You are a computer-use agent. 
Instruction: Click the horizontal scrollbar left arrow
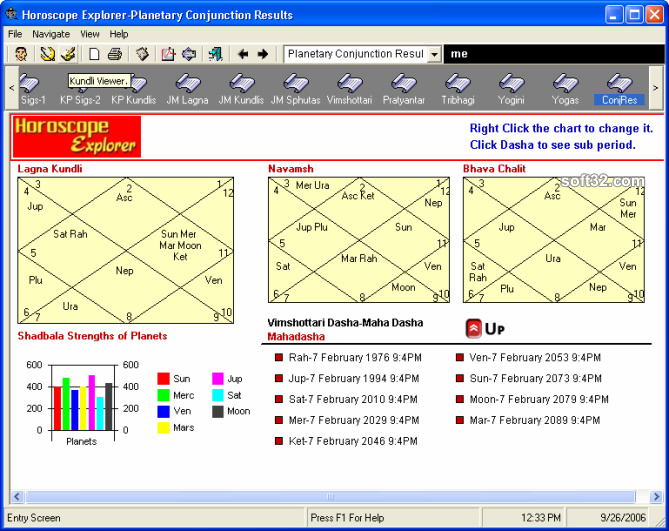17,497
